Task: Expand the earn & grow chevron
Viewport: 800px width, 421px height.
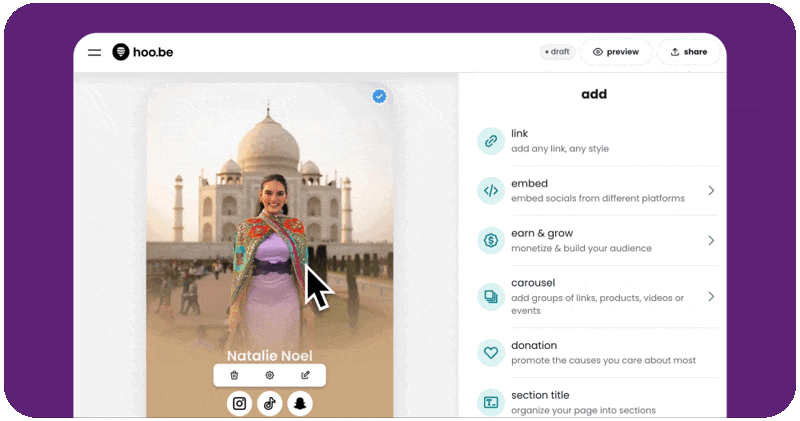Action: point(711,240)
